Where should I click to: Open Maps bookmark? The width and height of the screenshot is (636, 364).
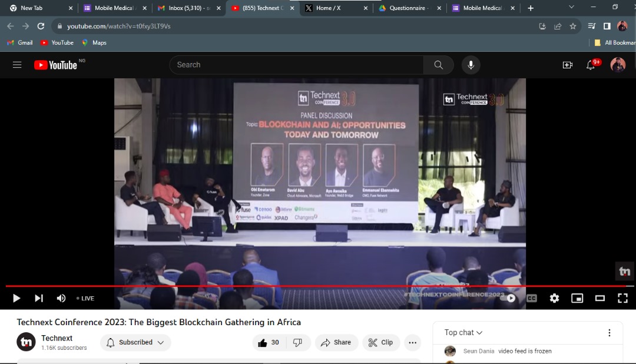[94, 42]
